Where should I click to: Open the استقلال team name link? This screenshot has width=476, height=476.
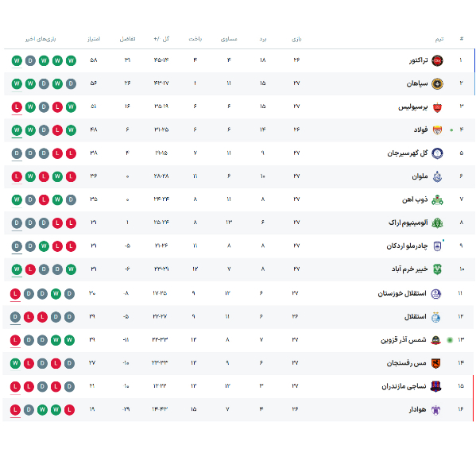coord(415,316)
